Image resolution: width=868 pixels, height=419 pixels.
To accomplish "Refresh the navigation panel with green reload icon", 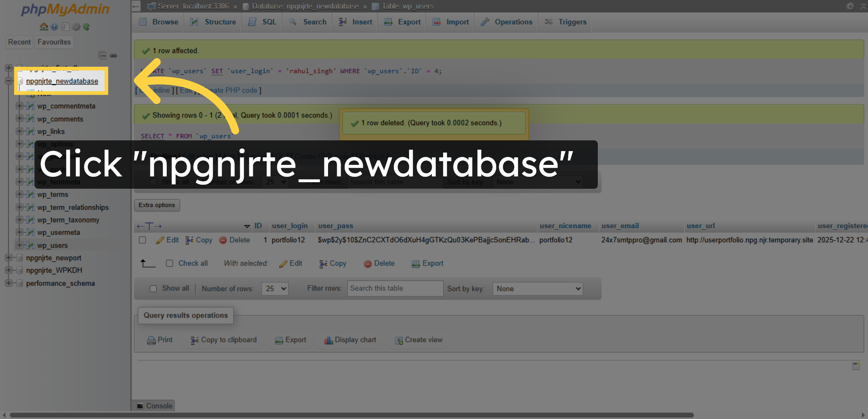I will point(86,26).
